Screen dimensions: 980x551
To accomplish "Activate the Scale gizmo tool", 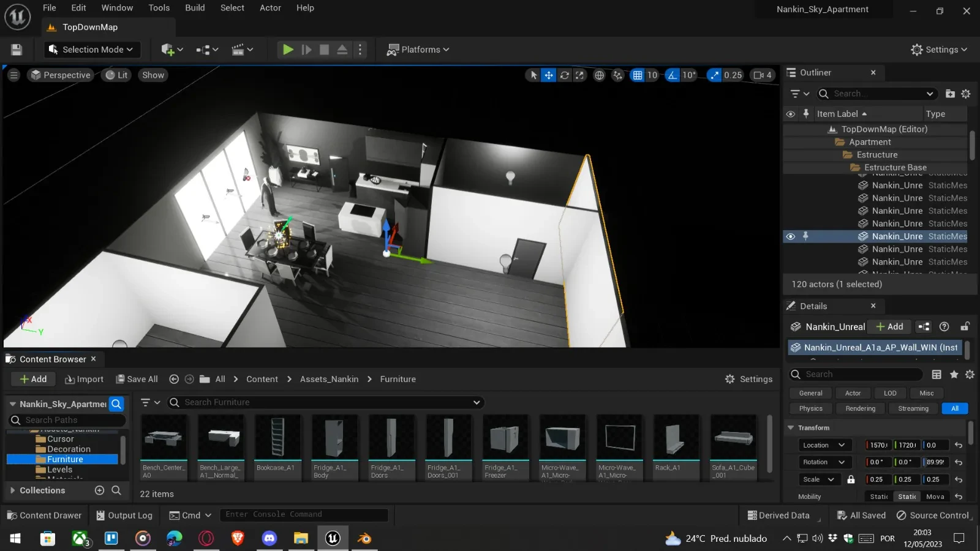I will pyautogui.click(x=579, y=75).
